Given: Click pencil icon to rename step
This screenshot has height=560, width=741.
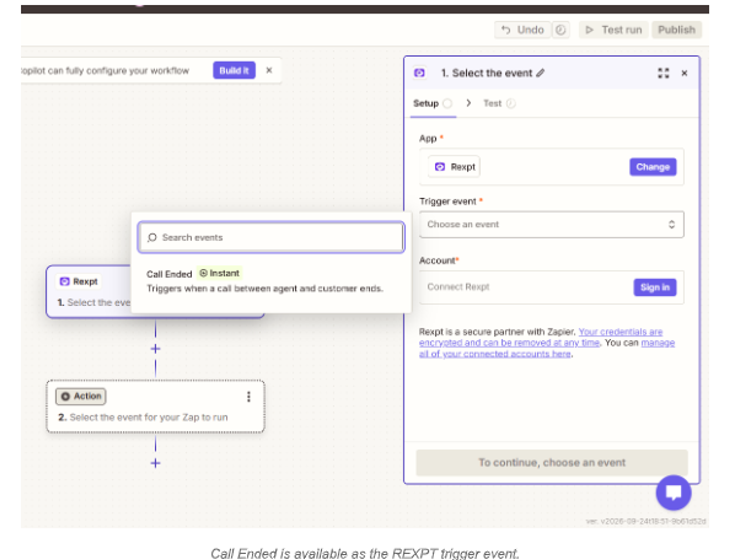Looking at the screenshot, I should click(x=540, y=73).
